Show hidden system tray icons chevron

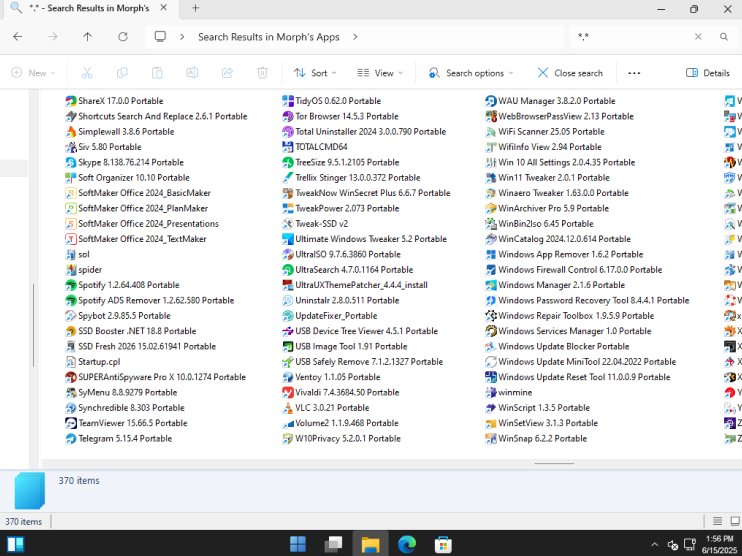[654, 545]
